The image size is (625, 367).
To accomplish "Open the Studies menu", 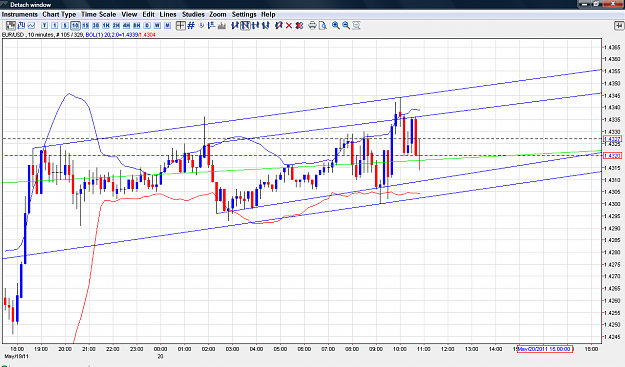I will click(x=193, y=14).
